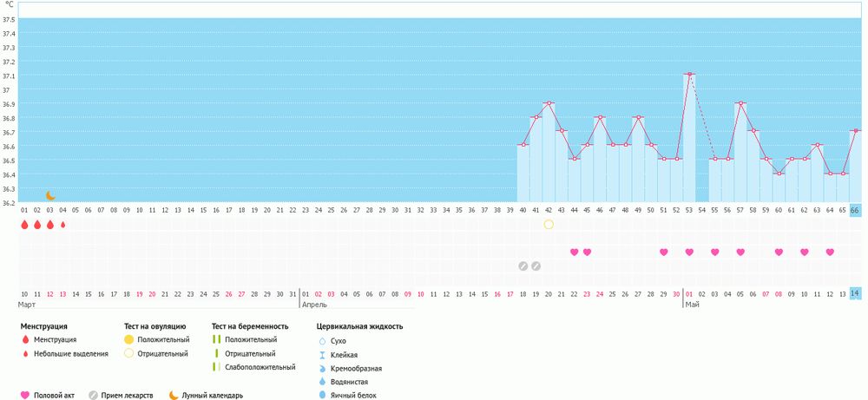
Task: Select the heart icon on cycle day 44
Action: pyautogui.click(x=574, y=252)
